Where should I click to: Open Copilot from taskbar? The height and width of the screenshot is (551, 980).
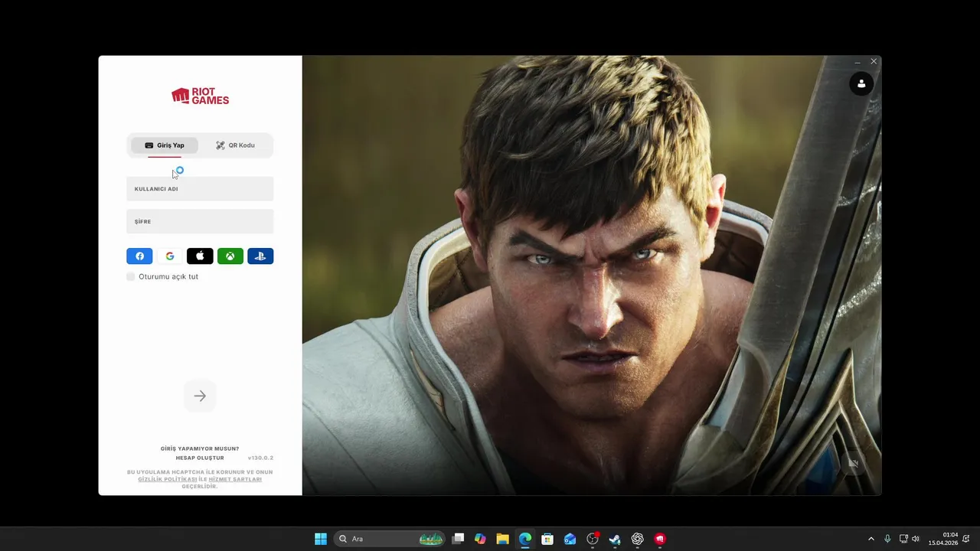[x=480, y=539]
